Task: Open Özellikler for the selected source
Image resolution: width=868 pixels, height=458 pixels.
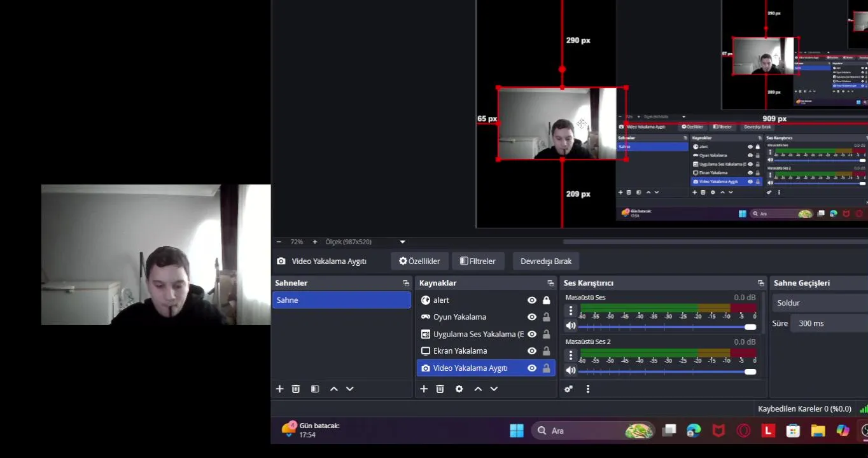Action: pos(419,261)
